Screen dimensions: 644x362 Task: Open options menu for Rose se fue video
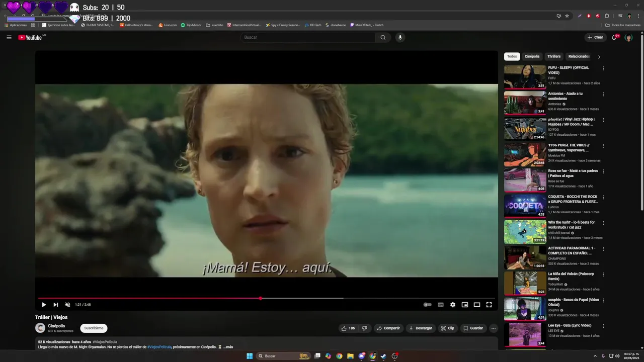click(x=603, y=171)
